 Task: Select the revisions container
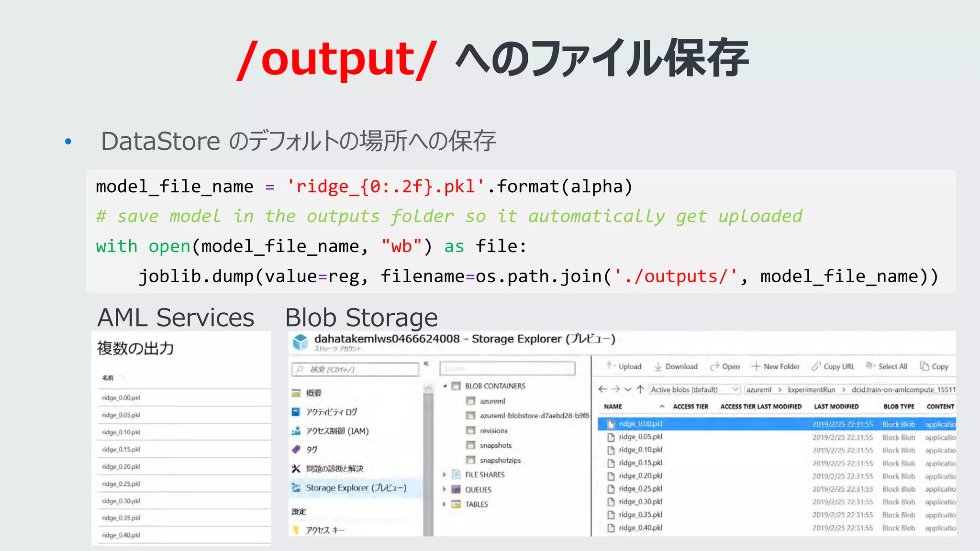pos(493,430)
